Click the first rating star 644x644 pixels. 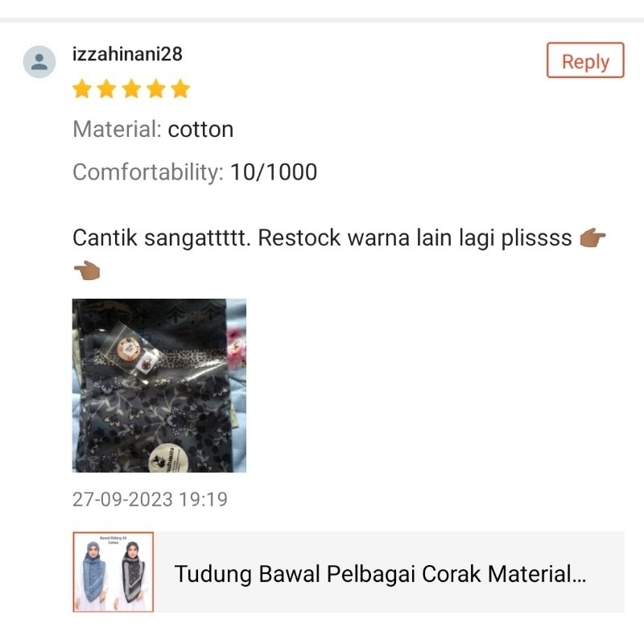pyautogui.click(x=82, y=89)
